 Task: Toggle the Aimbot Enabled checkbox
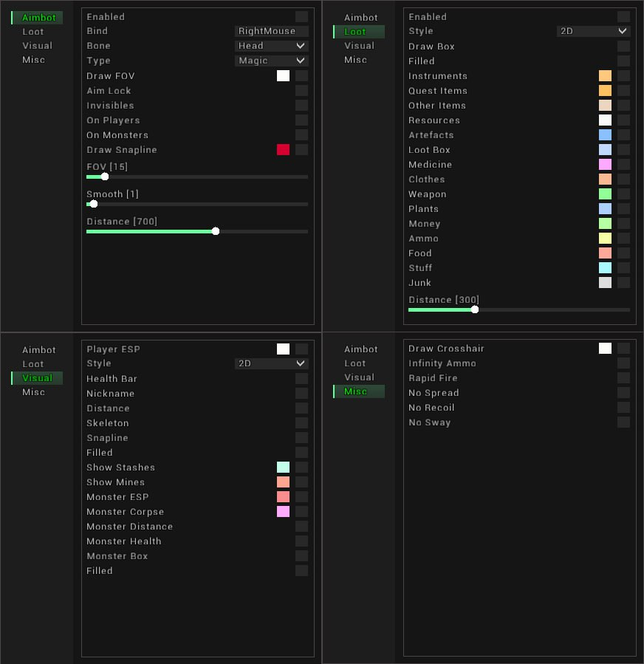(x=301, y=16)
